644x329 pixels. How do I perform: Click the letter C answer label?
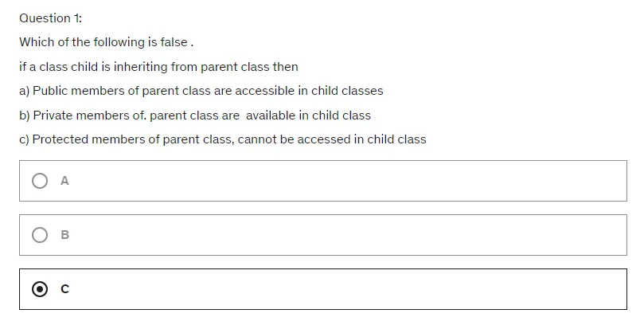(65, 289)
